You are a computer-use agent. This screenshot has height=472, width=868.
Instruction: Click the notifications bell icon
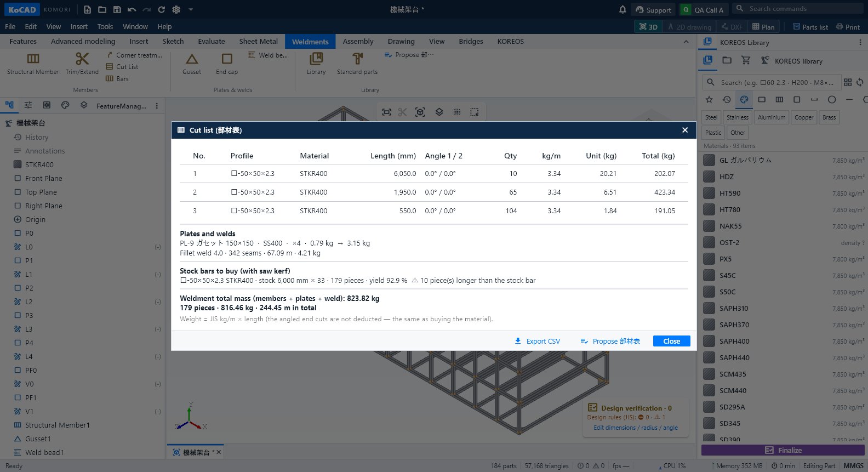[x=623, y=9]
